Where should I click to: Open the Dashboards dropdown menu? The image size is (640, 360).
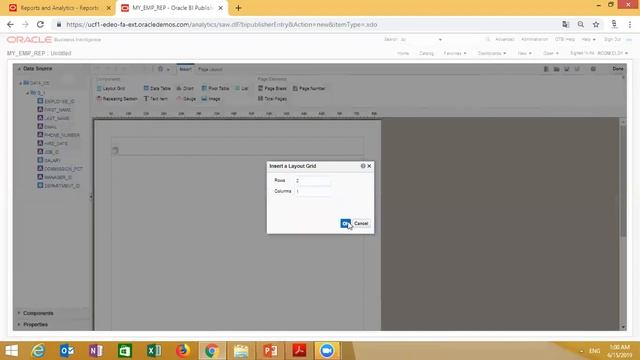pyautogui.click(x=492, y=53)
